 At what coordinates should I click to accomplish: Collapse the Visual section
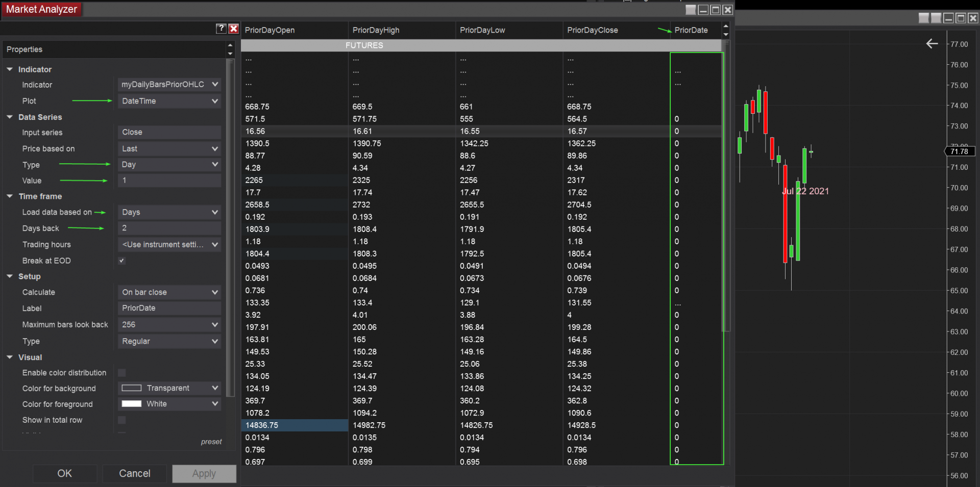pyautogui.click(x=10, y=357)
